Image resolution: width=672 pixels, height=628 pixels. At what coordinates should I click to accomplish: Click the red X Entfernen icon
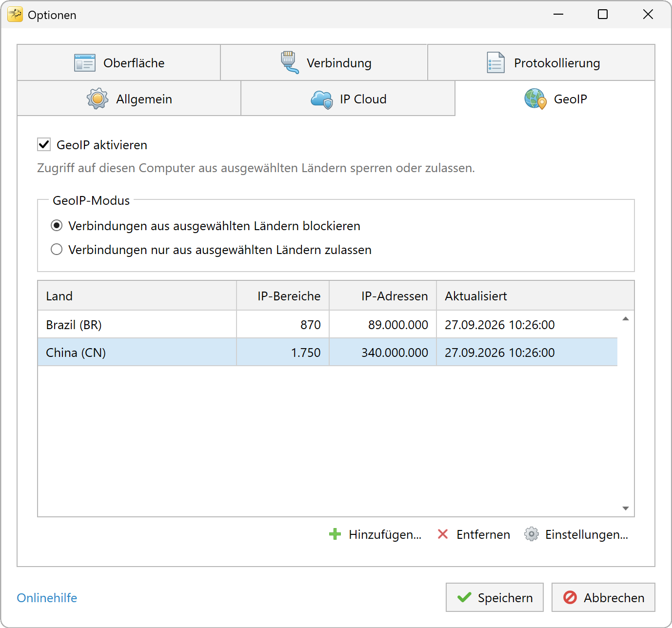[x=443, y=534]
